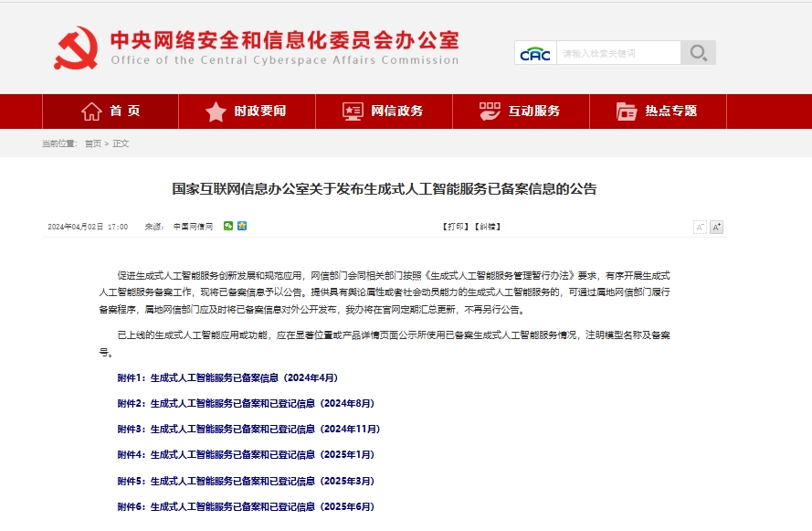812x531 pixels.
Task: Open the 时政要闻 navigation menu
Action: point(247,112)
